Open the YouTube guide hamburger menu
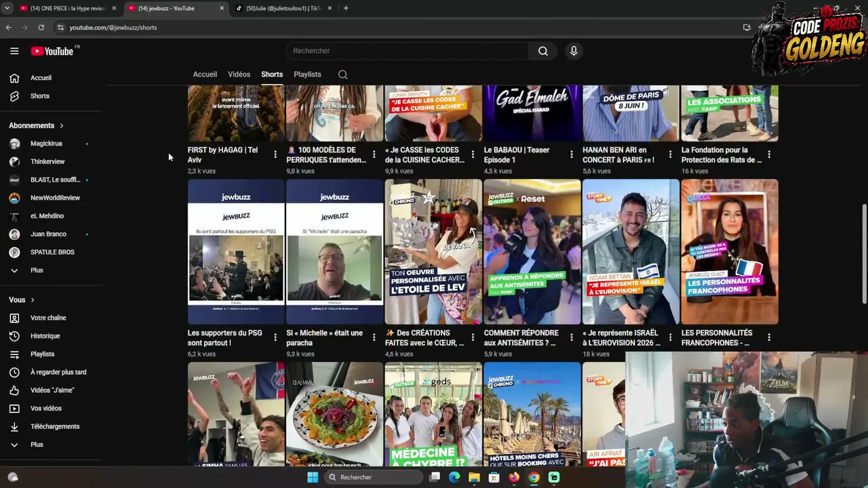Viewport: 868px width, 488px height. (x=14, y=51)
